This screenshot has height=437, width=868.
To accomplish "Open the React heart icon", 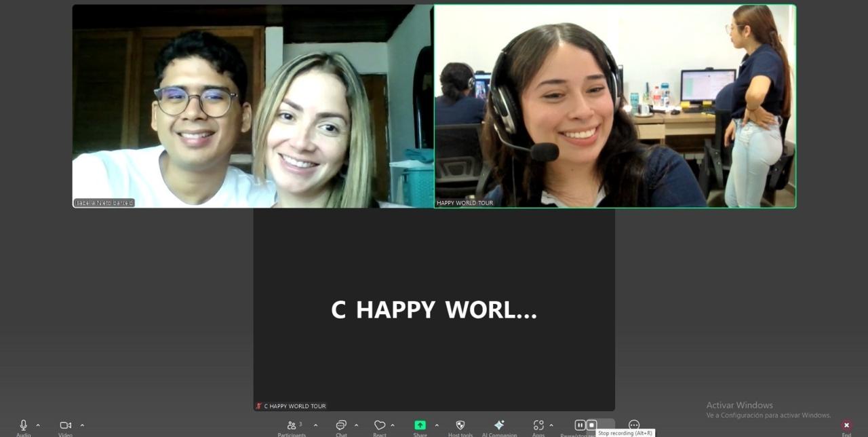I will pyautogui.click(x=380, y=425).
